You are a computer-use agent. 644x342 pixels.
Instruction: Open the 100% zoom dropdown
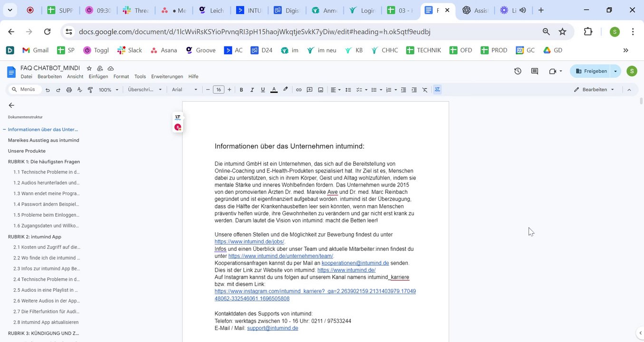tap(108, 90)
